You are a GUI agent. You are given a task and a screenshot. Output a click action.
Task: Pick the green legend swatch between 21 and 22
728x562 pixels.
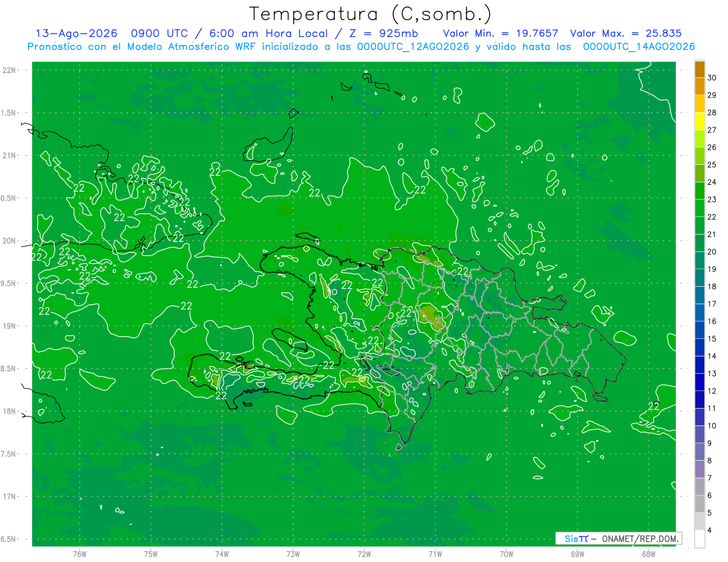click(x=699, y=226)
